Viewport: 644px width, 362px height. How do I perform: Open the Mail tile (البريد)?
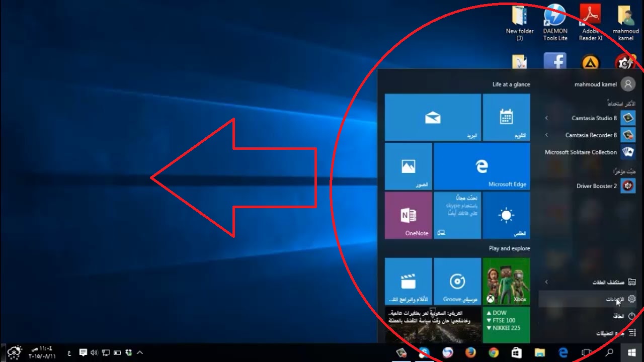pyautogui.click(x=433, y=117)
